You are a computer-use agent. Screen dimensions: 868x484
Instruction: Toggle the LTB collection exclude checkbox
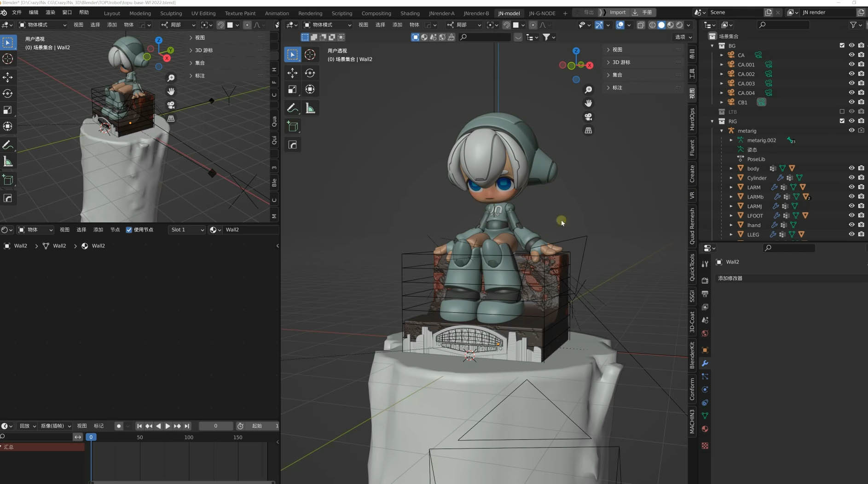pos(842,112)
